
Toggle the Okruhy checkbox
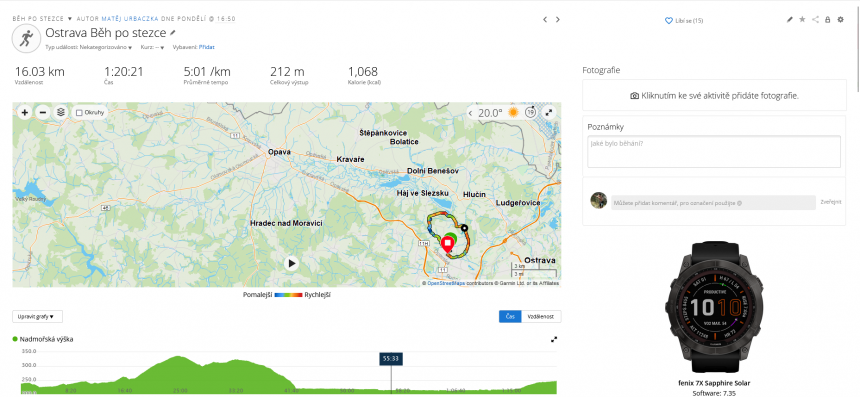click(x=79, y=112)
